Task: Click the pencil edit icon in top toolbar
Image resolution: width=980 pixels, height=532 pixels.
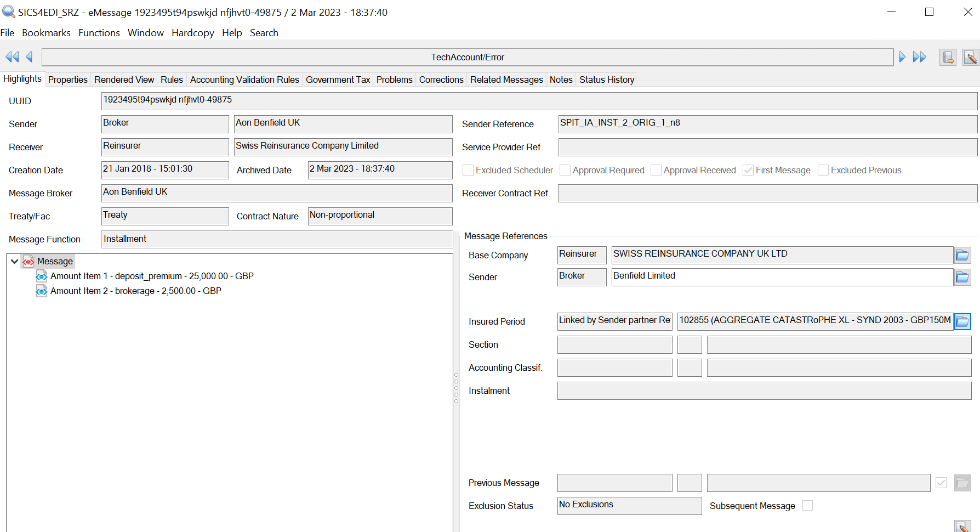Action: [x=970, y=57]
